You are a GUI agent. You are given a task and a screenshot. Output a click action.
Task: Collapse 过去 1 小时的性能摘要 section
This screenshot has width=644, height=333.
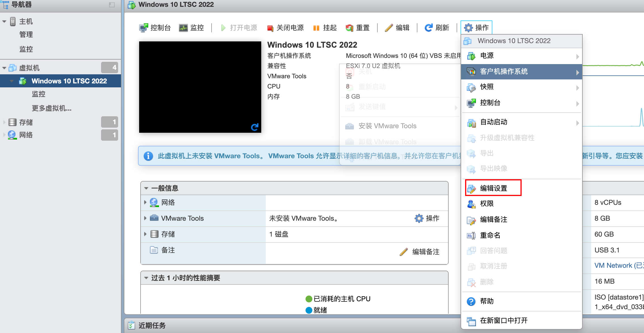146,278
